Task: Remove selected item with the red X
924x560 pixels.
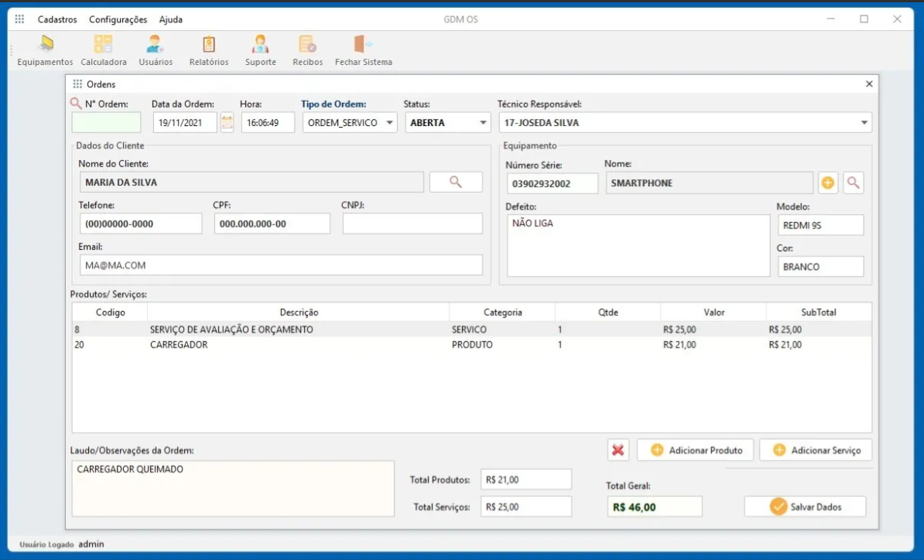Action: tap(618, 449)
